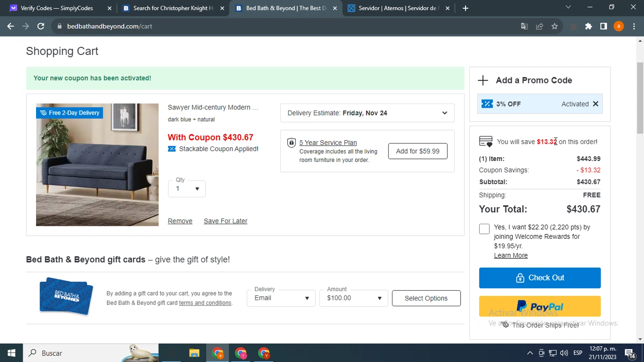Click the share page icon in address bar
Screen dimensions: 644x362
click(540, 26)
